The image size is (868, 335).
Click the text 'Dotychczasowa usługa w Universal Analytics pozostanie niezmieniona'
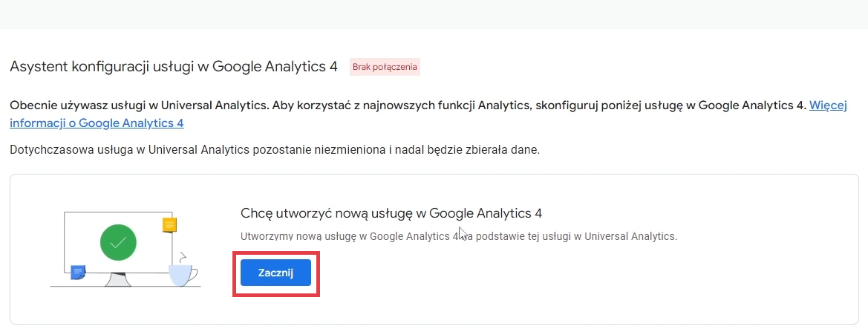coord(198,150)
